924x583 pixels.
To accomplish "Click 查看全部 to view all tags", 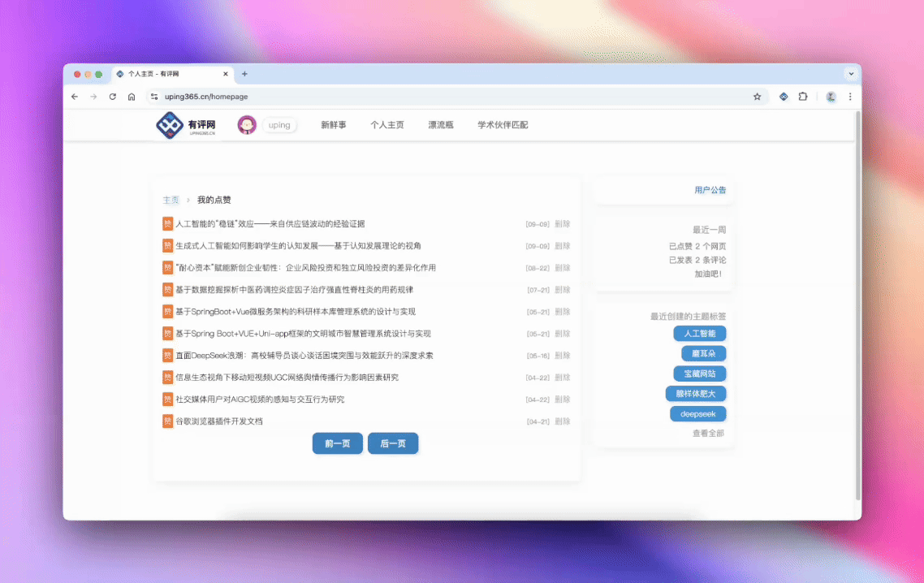I will pos(707,434).
